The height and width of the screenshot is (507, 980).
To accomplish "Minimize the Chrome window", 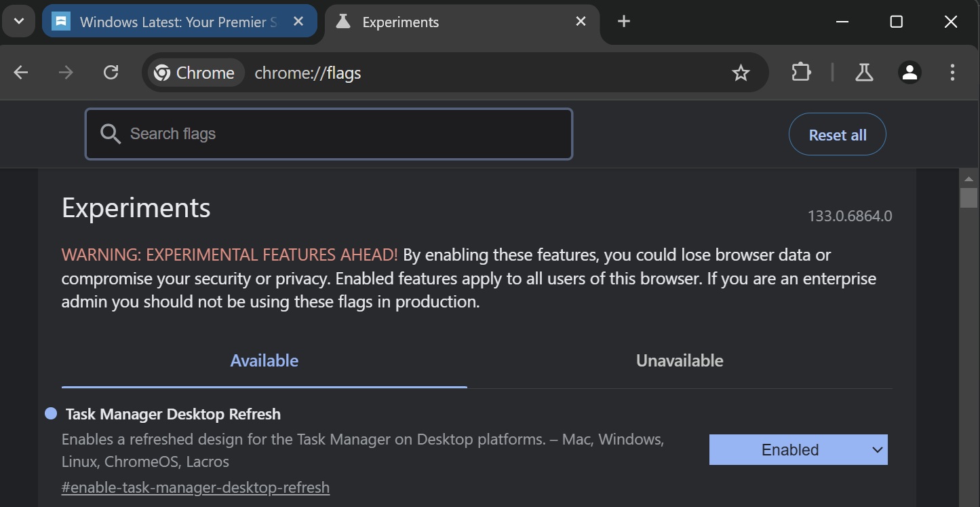I will [842, 22].
